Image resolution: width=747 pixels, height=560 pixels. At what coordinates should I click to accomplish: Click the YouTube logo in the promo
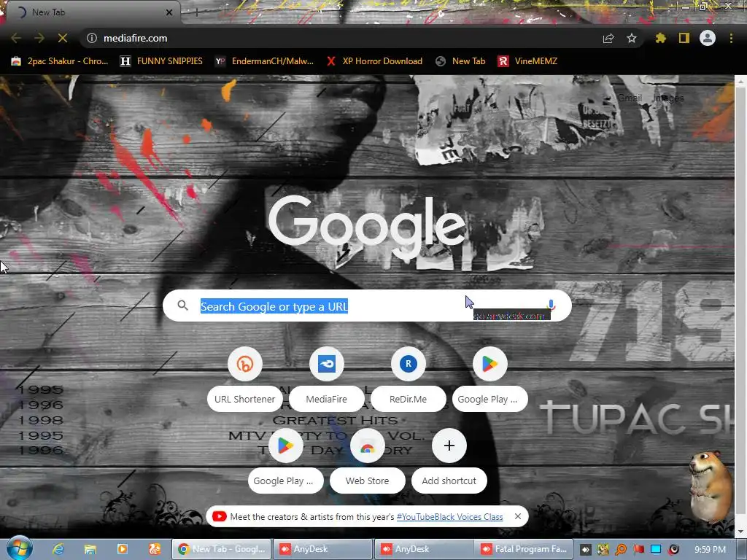point(219,516)
